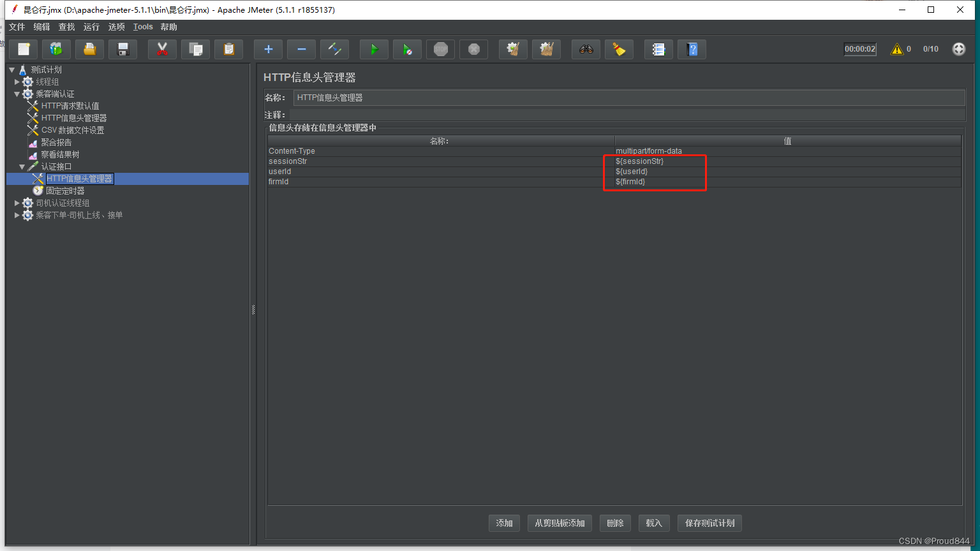Click the ${sessionStr} value cell

point(788,161)
